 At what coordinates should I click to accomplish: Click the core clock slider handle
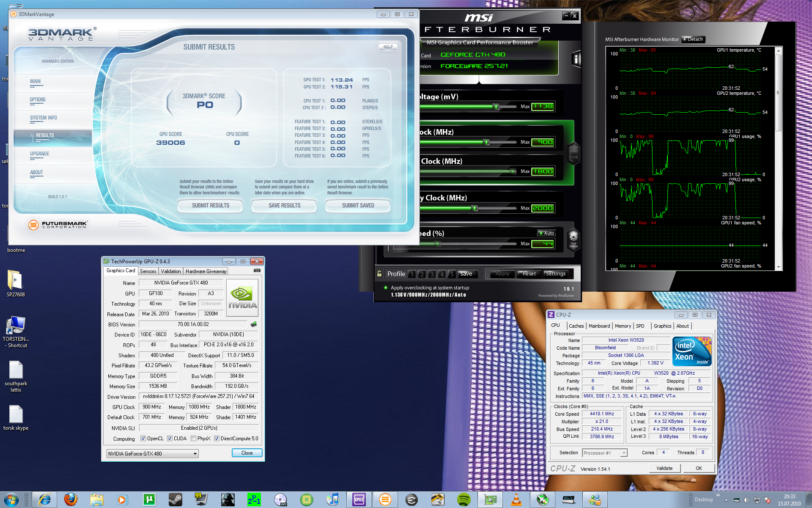[487, 142]
